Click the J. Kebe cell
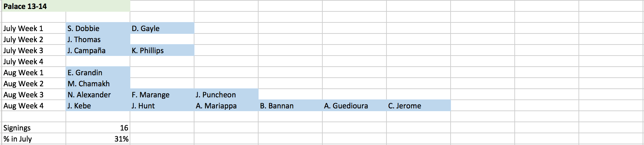Viewport: 644px width, 145px height. click(x=98, y=106)
